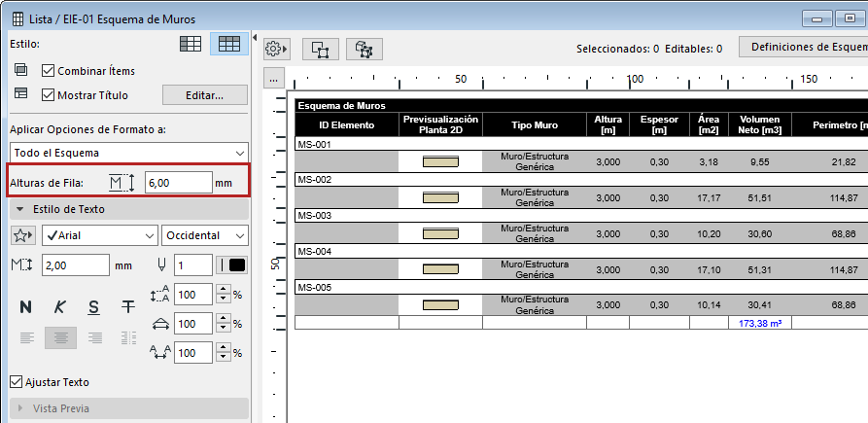
Task: Increase line spacing with up arrow
Action: click(x=223, y=290)
